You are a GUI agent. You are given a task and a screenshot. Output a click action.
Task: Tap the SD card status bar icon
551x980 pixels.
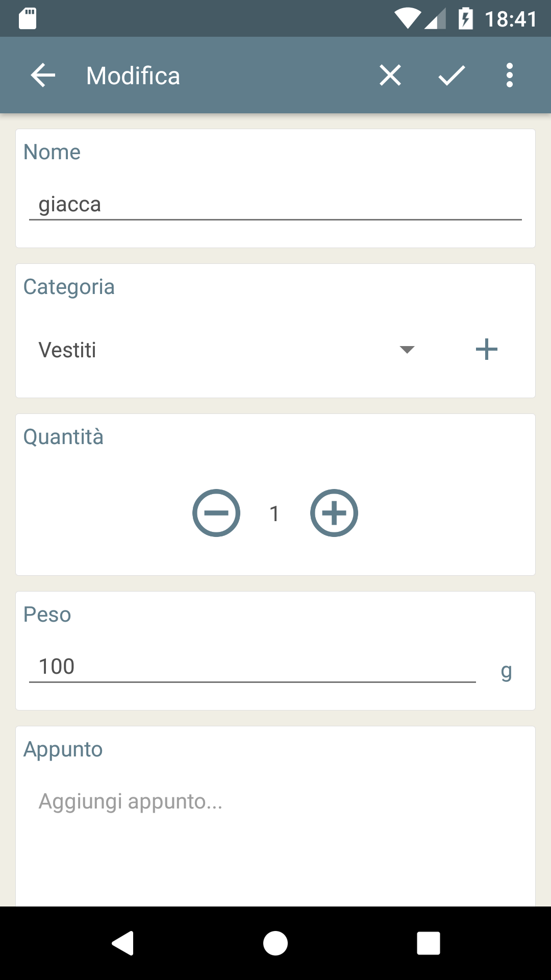coord(28,19)
